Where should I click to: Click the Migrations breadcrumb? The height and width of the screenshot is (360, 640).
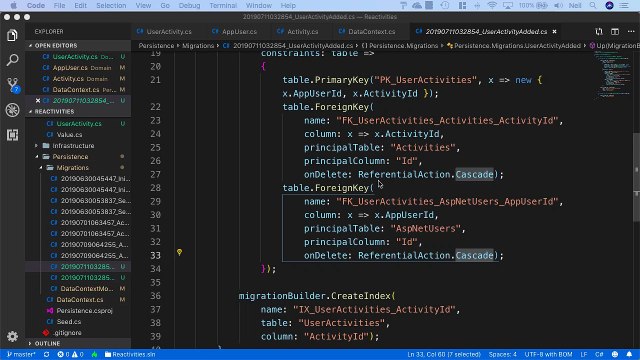(x=198, y=45)
